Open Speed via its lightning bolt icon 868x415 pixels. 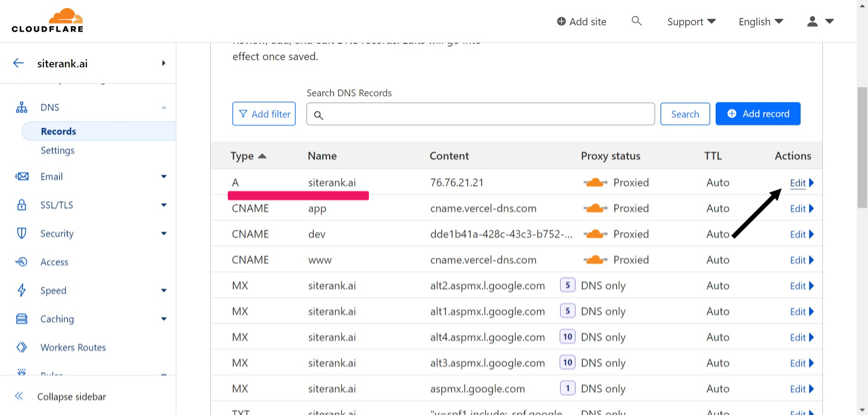coord(21,290)
